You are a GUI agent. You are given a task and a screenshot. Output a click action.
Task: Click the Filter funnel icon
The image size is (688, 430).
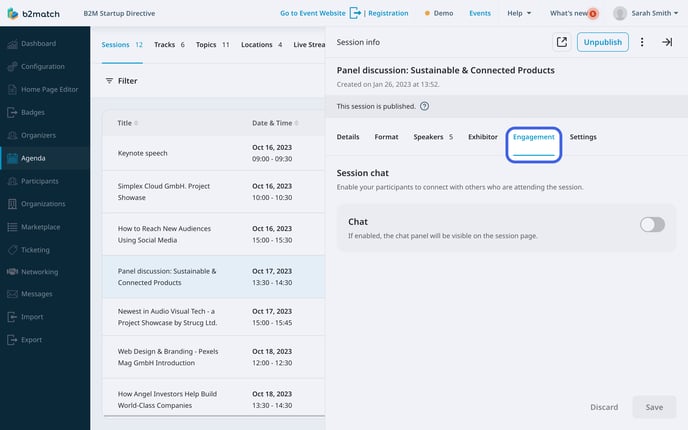click(109, 81)
